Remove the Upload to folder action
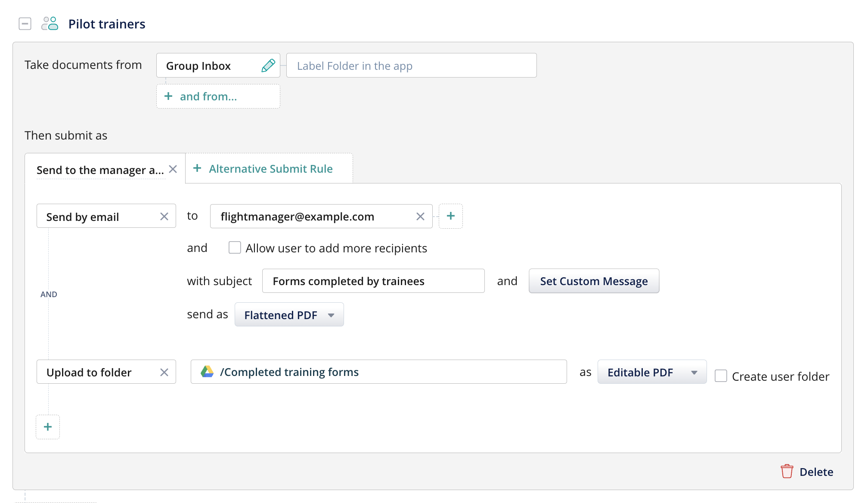This screenshot has width=868, height=503. [164, 373]
